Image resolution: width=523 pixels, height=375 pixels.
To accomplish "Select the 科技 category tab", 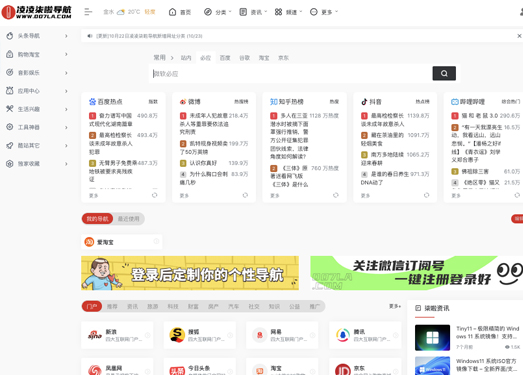I will click(x=173, y=306).
